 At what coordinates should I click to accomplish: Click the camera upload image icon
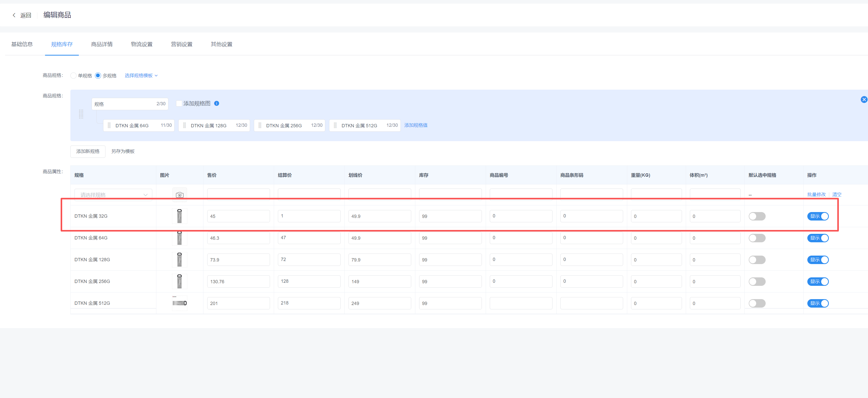pos(180,195)
